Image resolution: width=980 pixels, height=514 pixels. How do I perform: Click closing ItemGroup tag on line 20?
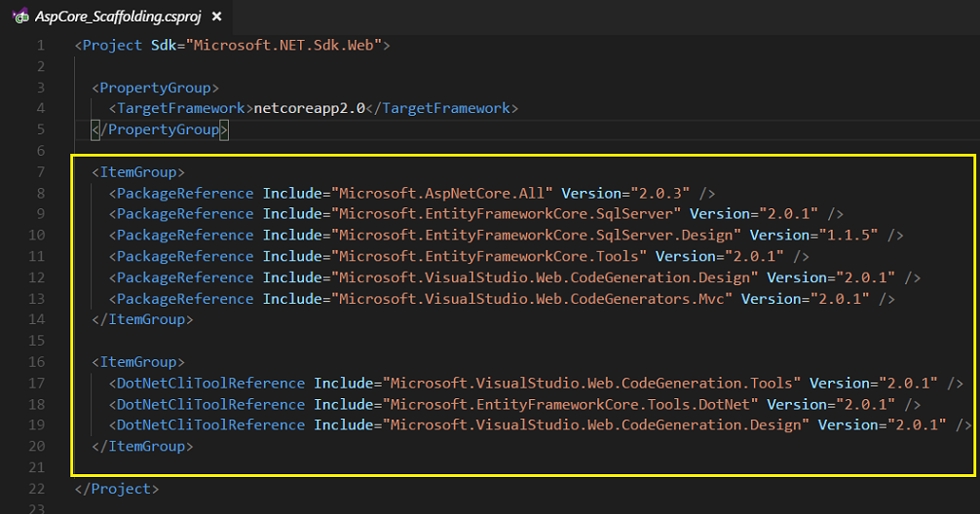[x=142, y=447]
